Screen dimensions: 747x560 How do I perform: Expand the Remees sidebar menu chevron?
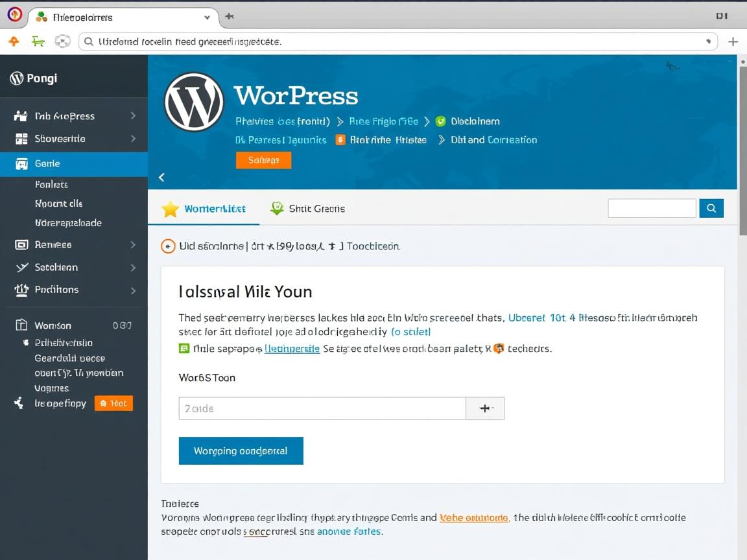coord(134,244)
